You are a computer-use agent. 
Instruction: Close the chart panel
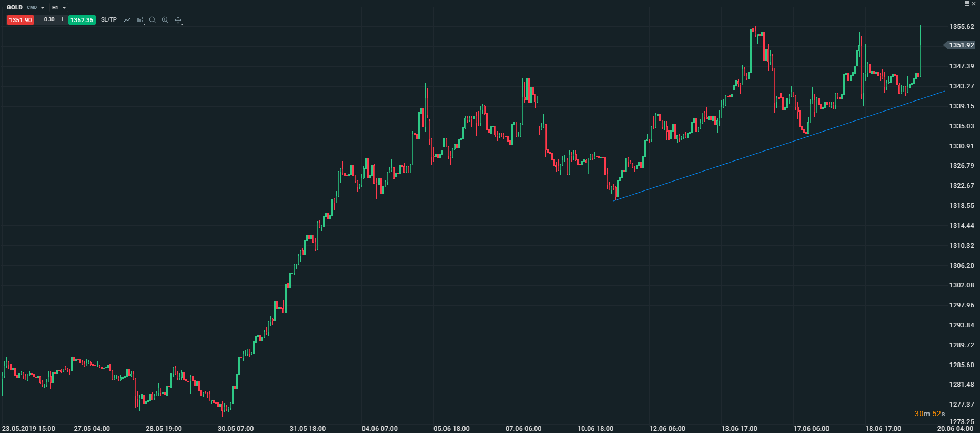[974, 4]
